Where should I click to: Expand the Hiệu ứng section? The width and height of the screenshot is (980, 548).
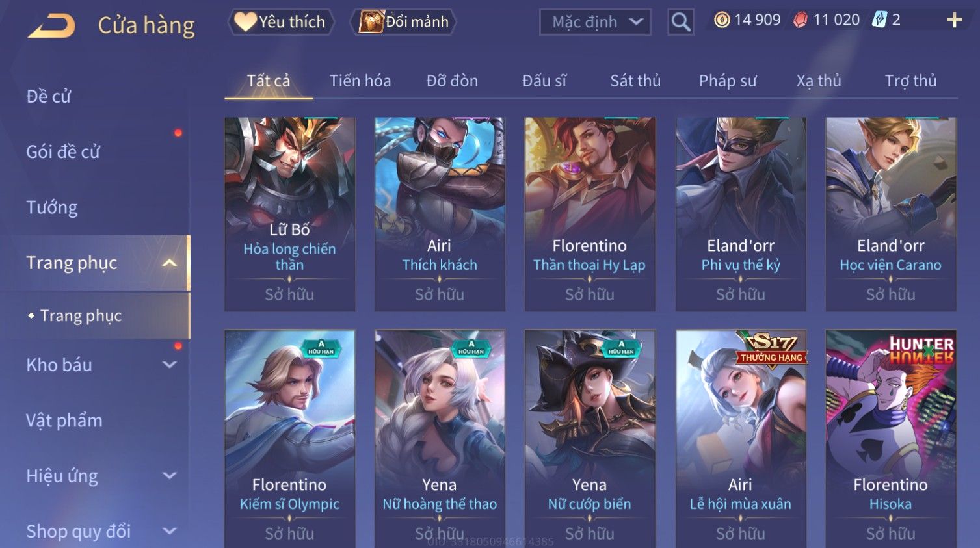(x=169, y=476)
